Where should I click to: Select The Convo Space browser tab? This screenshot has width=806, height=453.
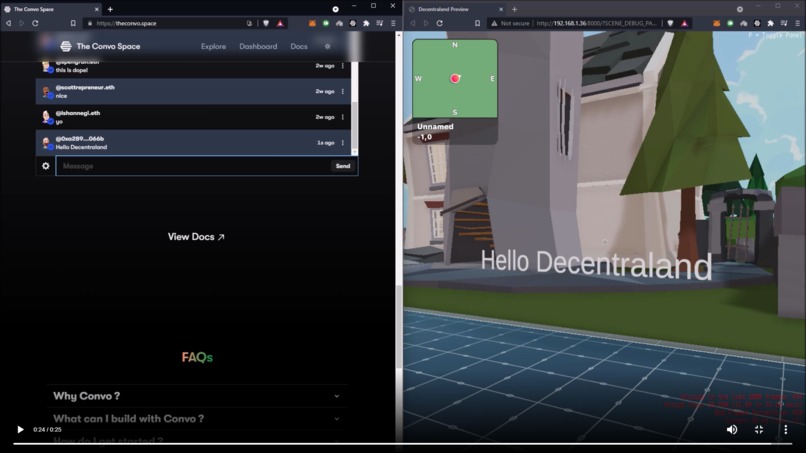pyautogui.click(x=51, y=9)
